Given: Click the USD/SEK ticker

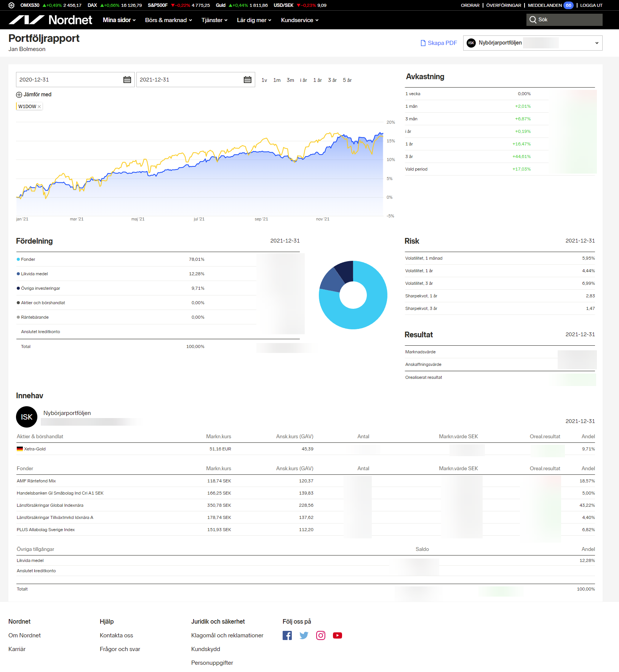Looking at the screenshot, I should [300, 5].
